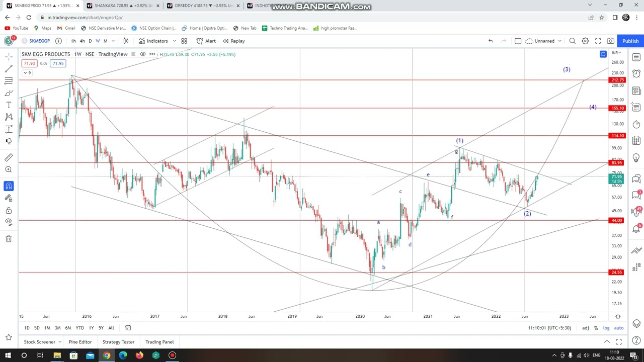
Task: Click the add symbol compare plus
Action: [58, 41]
